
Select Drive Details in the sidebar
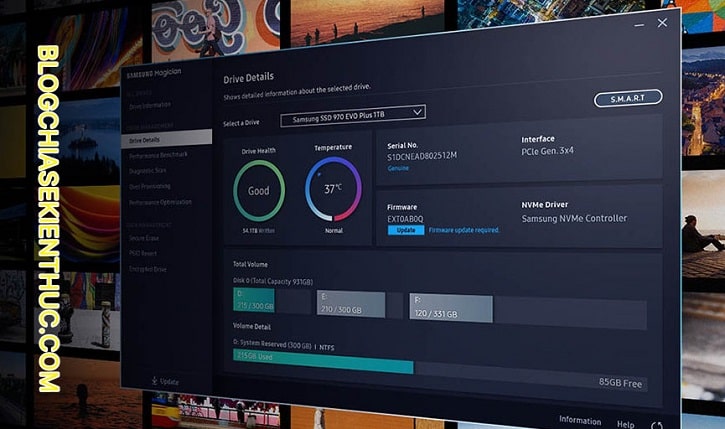166,139
